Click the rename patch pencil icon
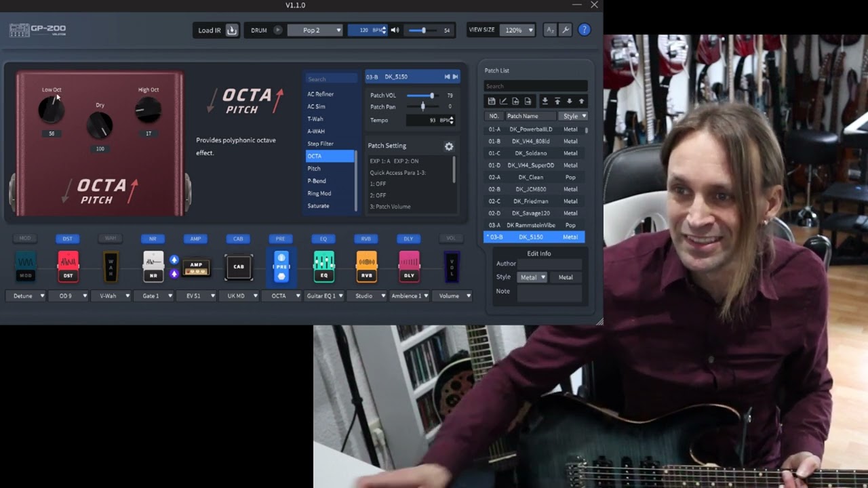Image resolution: width=868 pixels, height=488 pixels. point(503,101)
